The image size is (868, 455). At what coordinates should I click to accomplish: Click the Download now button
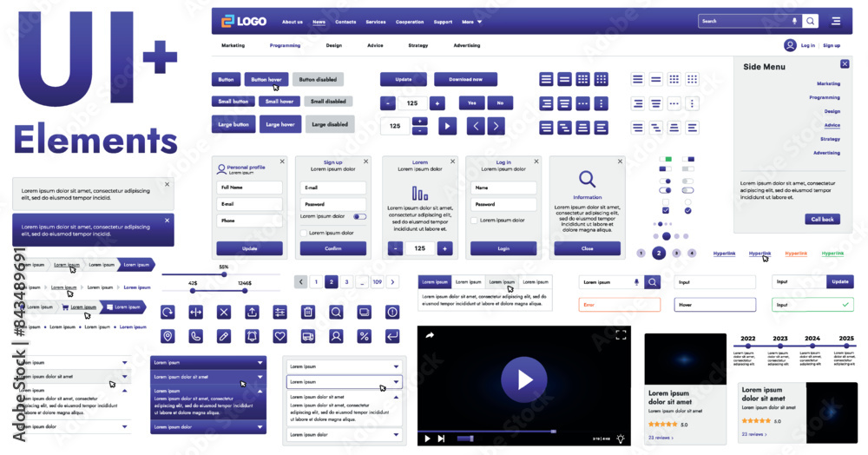point(465,79)
